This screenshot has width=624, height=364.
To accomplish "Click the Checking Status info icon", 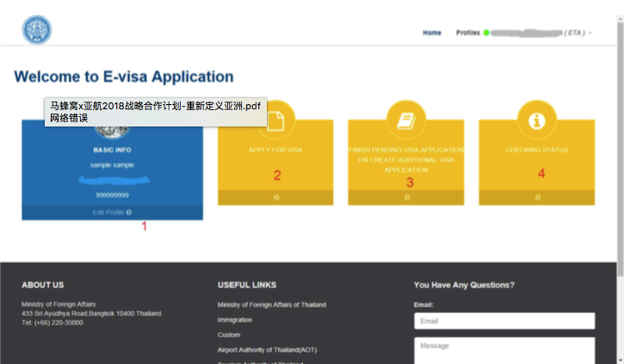I will coord(537,121).
